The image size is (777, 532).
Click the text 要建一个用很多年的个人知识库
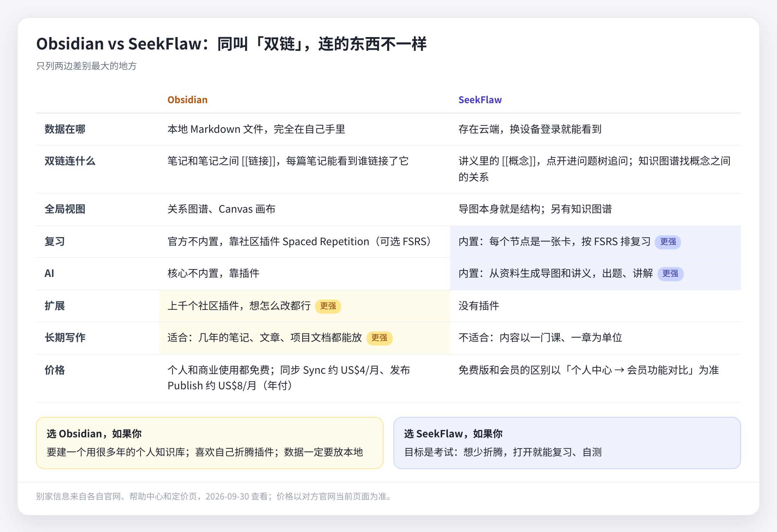116,452
